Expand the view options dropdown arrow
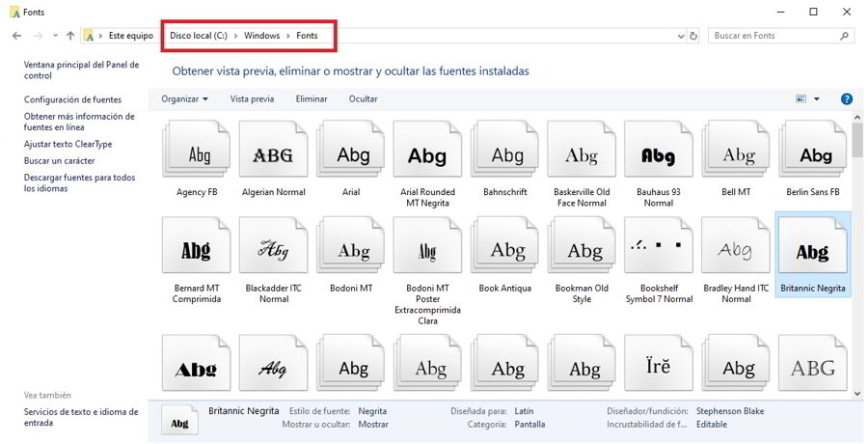The height and width of the screenshot is (444, 868). (817, 99)
